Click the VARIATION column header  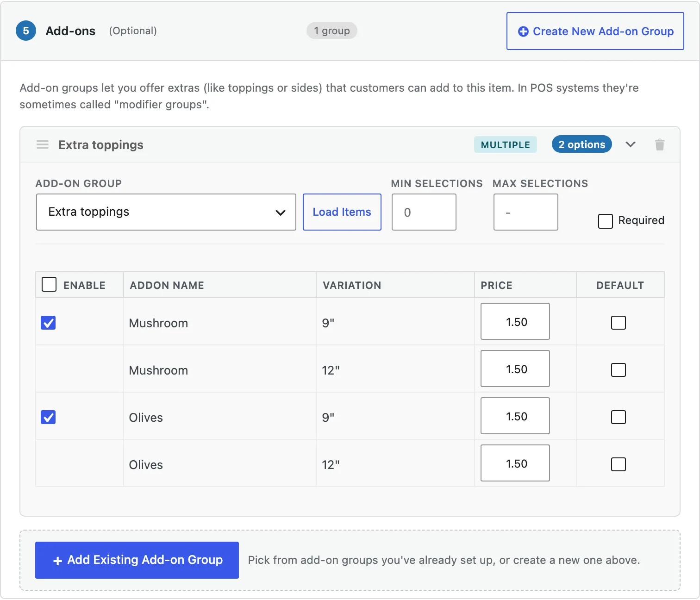tap(352, 285)
